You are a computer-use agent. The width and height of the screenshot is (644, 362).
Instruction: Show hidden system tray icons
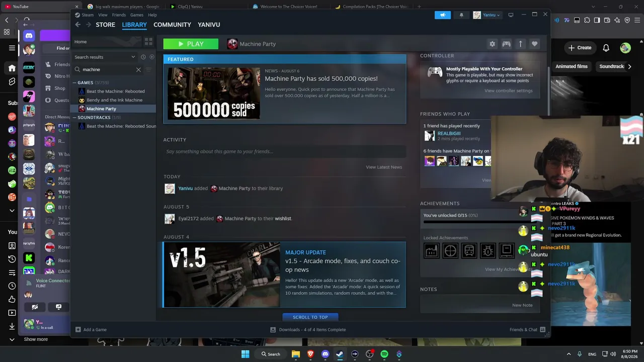[569, 354]
